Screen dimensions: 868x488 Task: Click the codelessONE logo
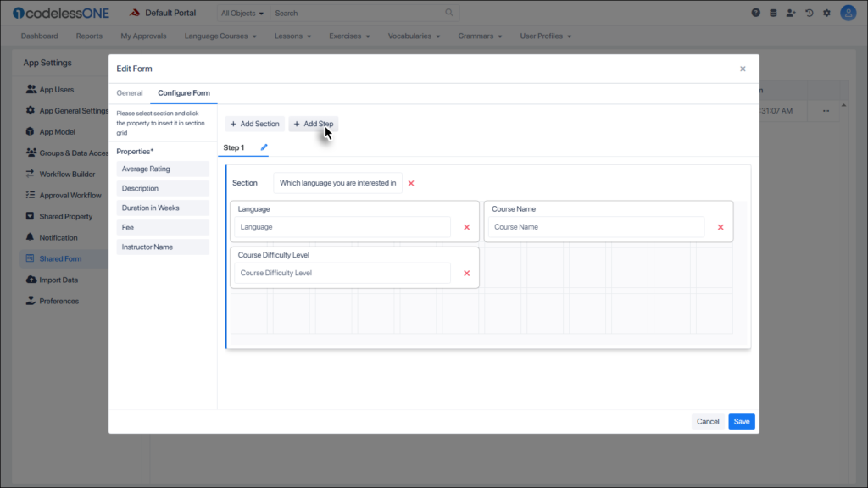(61, 13)
